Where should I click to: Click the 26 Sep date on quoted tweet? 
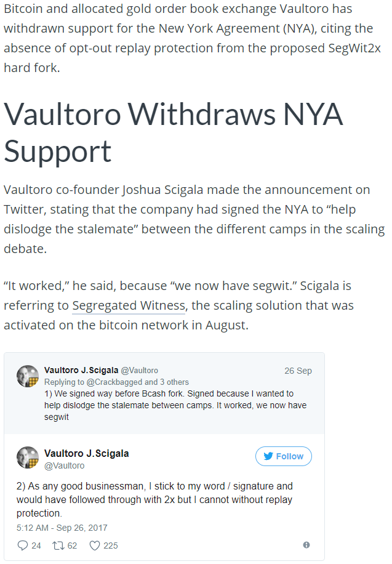click(x=298, y=371)
